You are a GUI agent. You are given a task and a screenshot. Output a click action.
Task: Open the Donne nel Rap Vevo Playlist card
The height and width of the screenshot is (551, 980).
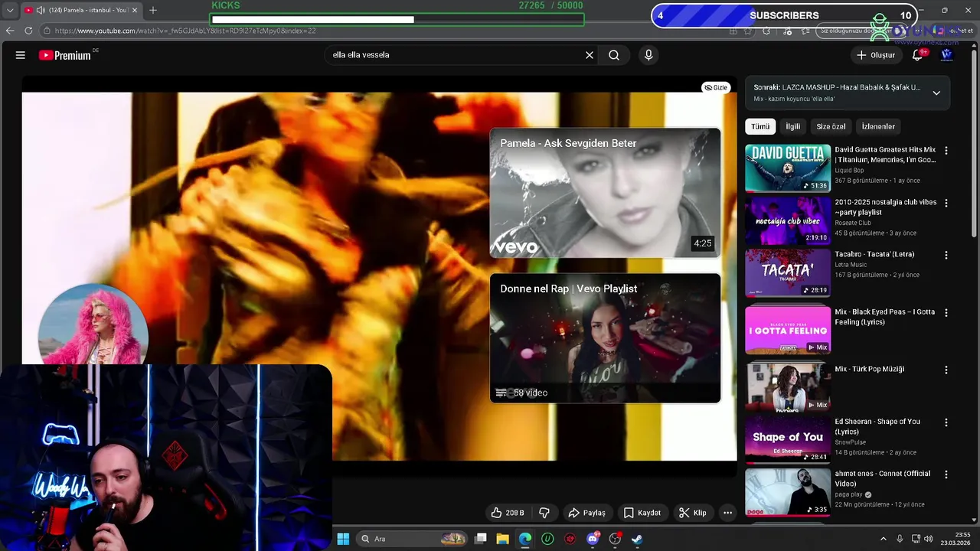click(x=605, y=338)
